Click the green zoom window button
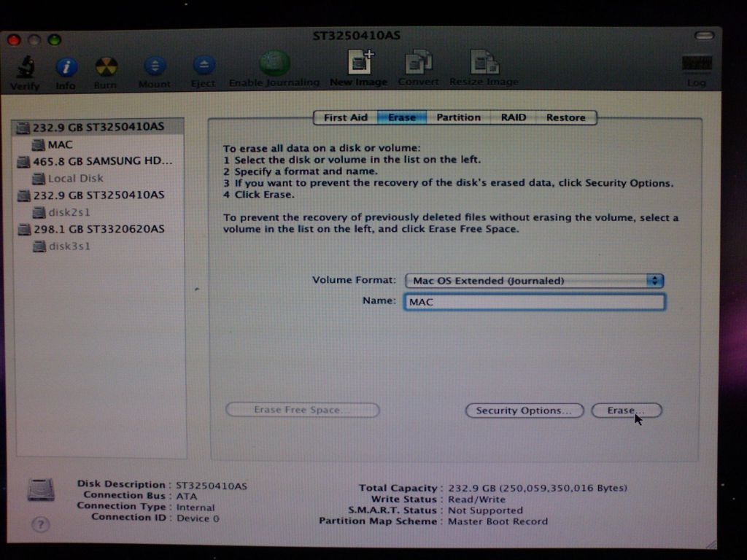 54,39
